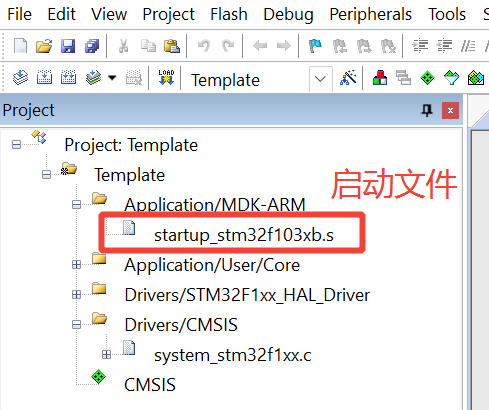Image resolution: width=489 pixels, height=410 pixels.
Task: Select the Drivers/STM32F1xx_HAL_Driver folder label
Action: (247, 295)
